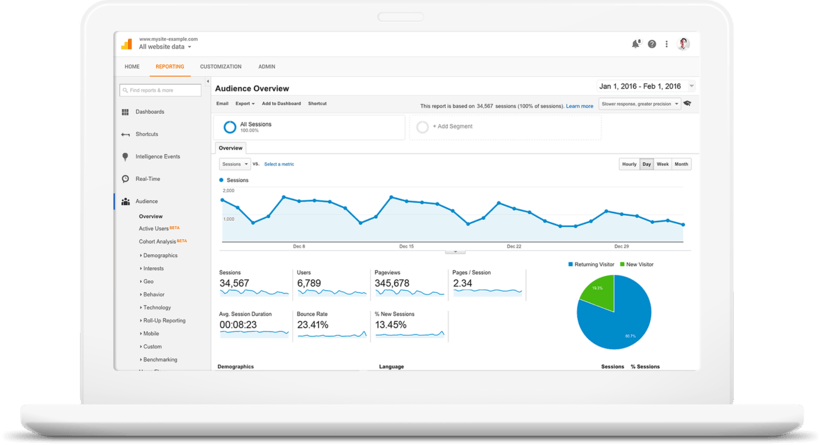Click the help question mark icon
The width and height of the screenshot is (821, 445).
click(652, 44)
